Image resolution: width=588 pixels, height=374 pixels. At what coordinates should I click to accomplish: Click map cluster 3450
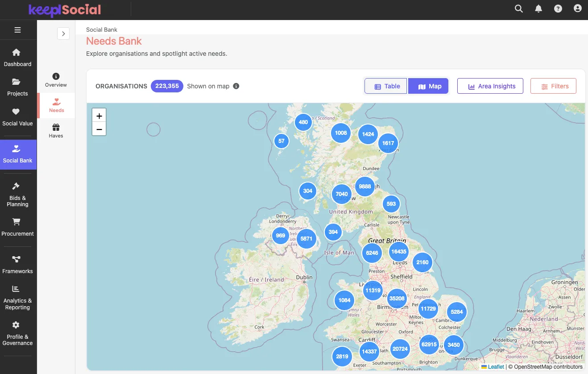(x=454, y=345)
